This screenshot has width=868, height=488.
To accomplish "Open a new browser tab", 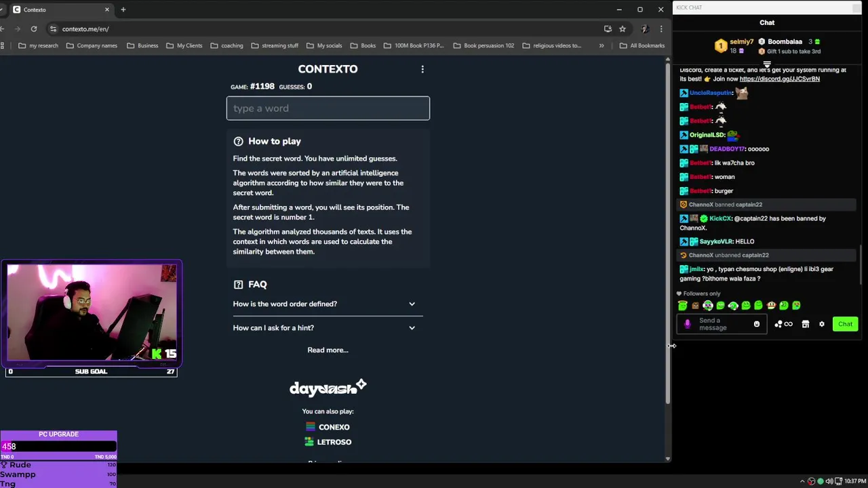I will pyautogui.click(x=123, y=9).
